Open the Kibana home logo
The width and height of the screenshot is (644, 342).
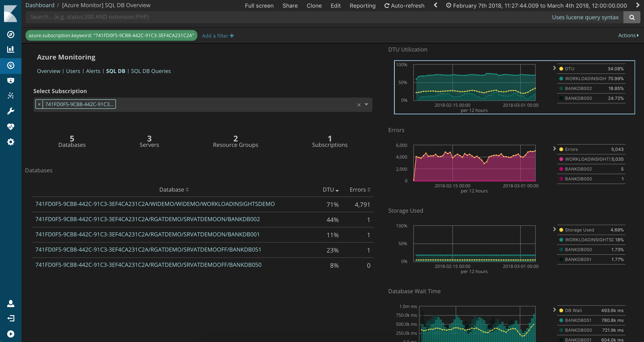click(x=11, y=13)
